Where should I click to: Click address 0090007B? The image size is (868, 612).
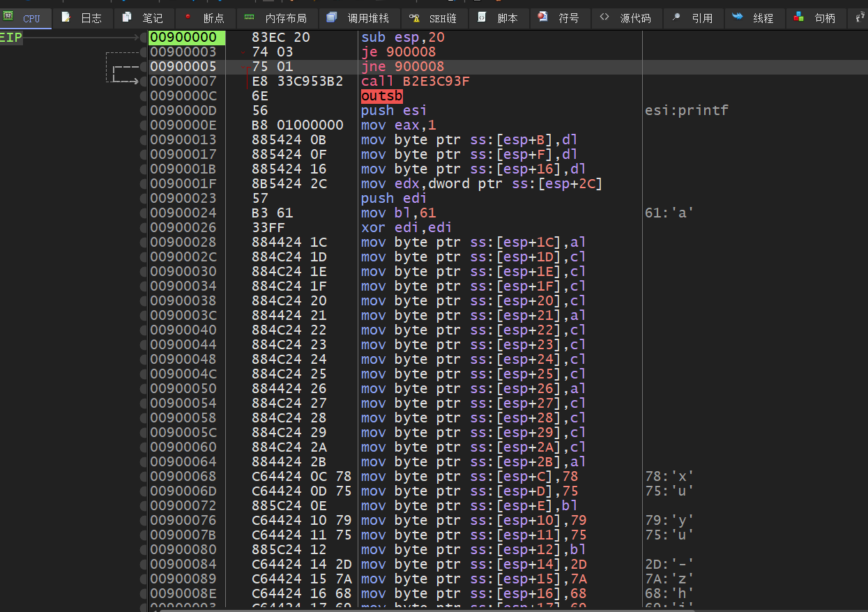pyautogui.click(x=183, y=535)
